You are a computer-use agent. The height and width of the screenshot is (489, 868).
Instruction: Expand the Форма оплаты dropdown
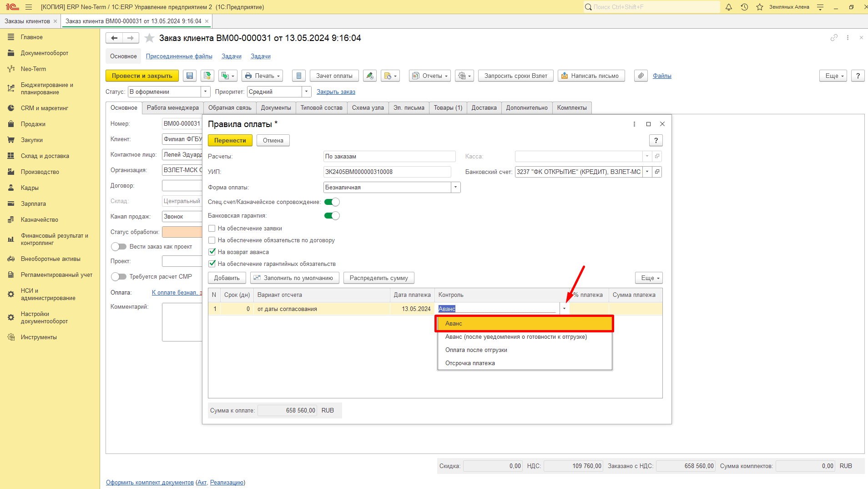point(455,187)
